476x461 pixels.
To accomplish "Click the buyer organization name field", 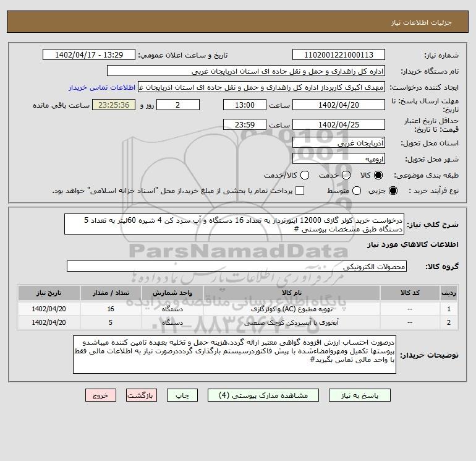I will 246,71.
